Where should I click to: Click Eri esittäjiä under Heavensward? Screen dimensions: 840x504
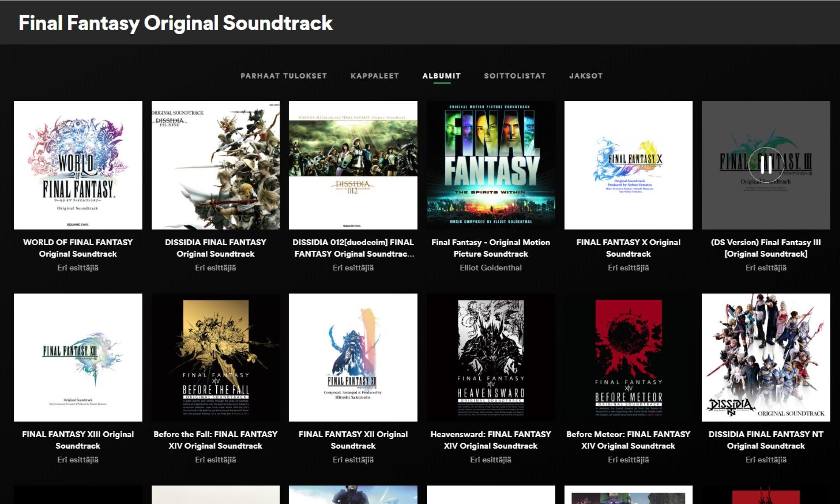[x=491, y=459]
